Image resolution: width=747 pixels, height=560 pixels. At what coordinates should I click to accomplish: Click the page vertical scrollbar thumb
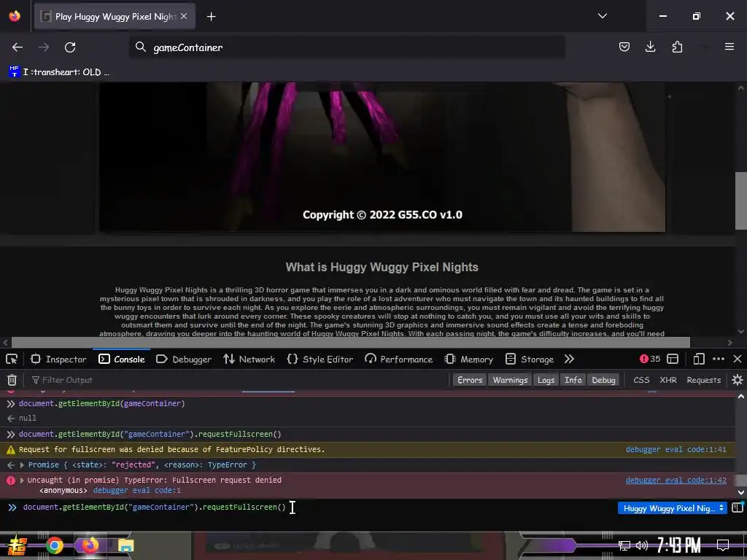point(741,201)
